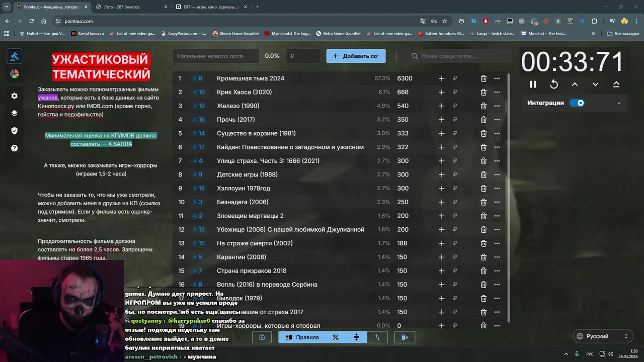Open more options for Хэллоуин 1978год

pos(497,189)
